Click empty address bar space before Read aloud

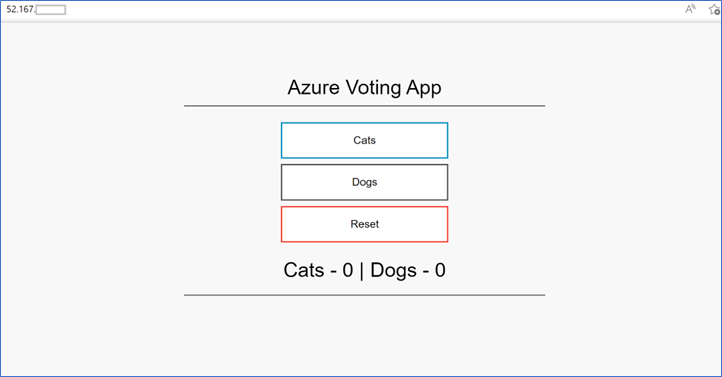[x=368, y=10]
